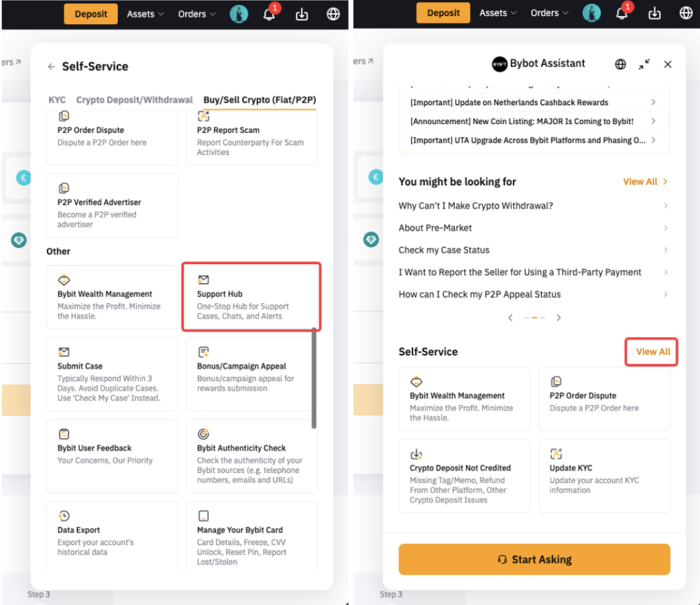Click the Deposit button in the left header
700x605 pixels.
pyautogui.click(x=91, y=14)
